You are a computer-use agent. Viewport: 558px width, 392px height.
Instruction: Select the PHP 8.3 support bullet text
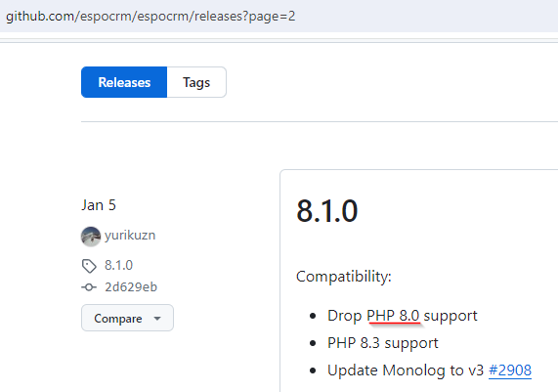point(383,343)
